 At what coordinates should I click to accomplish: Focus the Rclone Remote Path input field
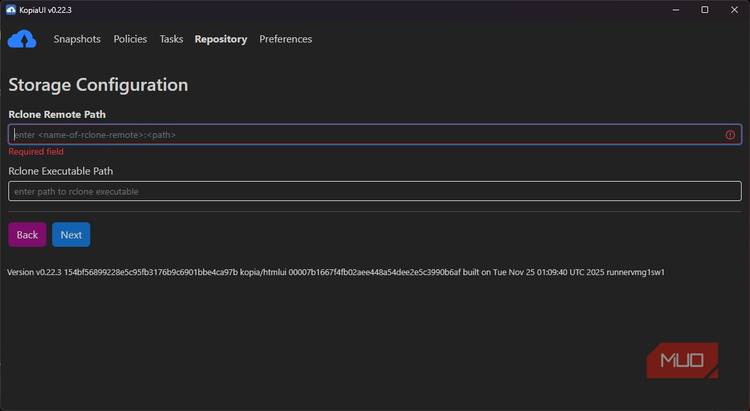point(375,134)
